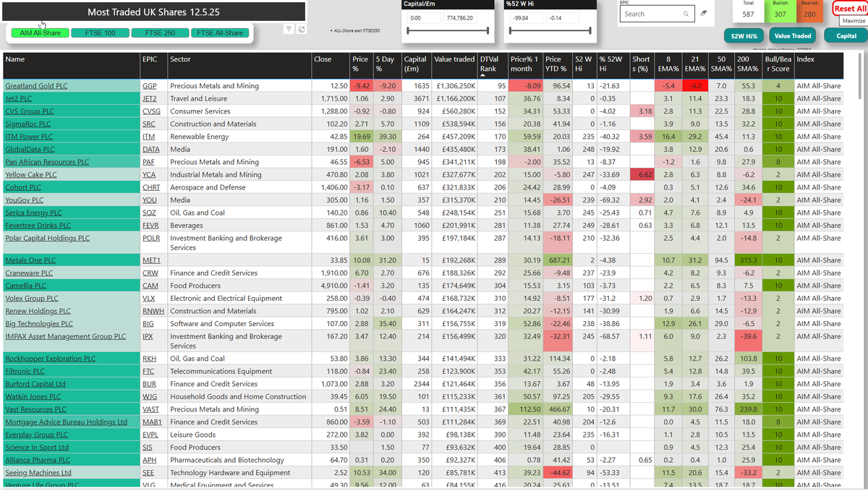The width and height of the screenshot is (868, 491).
Task: Open the ITM Power PLC link
Action: 29,137
